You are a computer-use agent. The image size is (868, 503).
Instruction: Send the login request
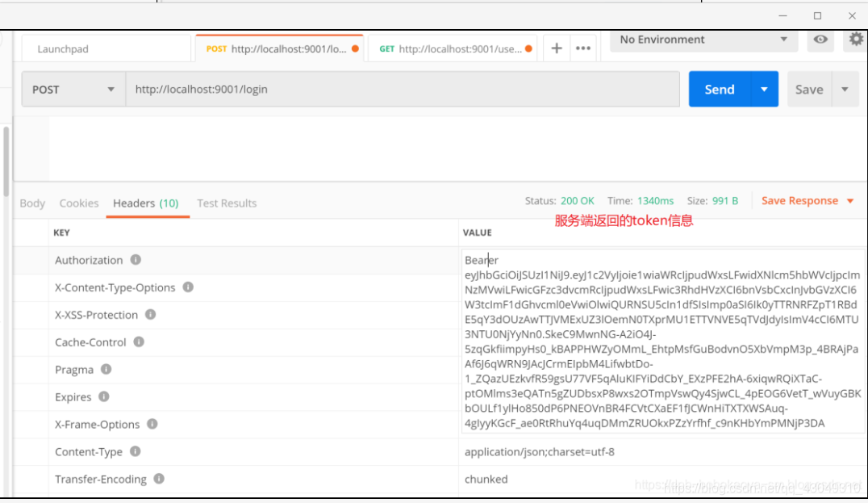(720, 89)
